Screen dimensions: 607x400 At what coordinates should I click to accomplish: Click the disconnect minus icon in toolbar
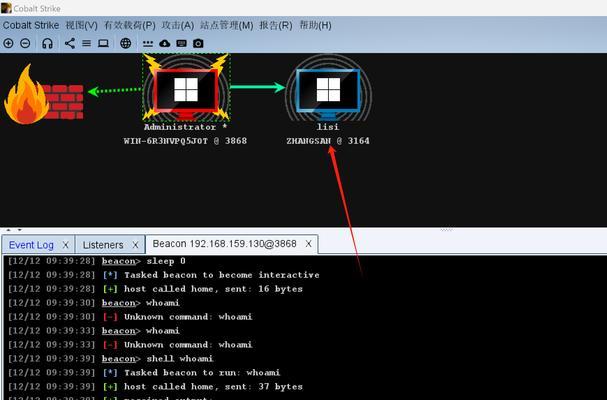25,43
